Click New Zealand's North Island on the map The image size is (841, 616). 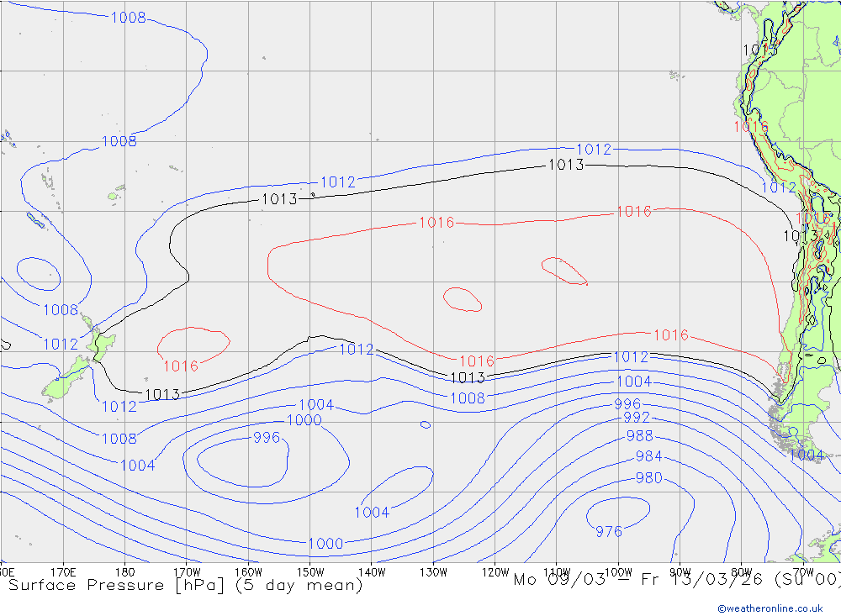[100, 340]
